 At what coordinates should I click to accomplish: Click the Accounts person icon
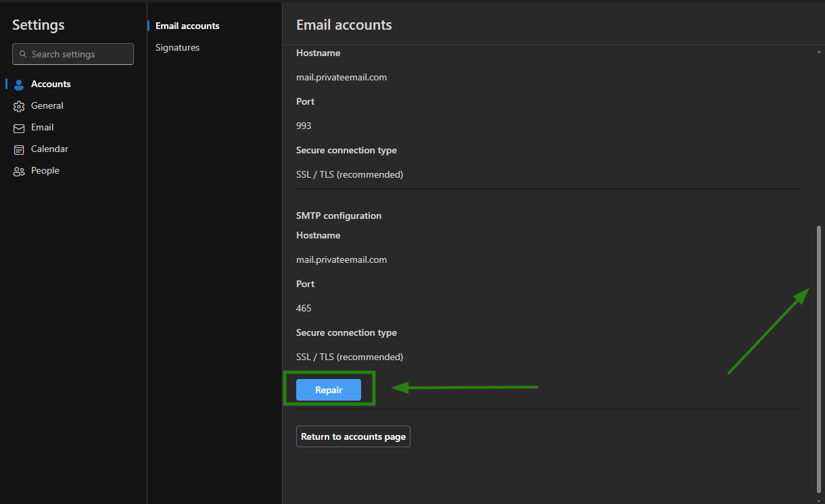pos(19,84)
